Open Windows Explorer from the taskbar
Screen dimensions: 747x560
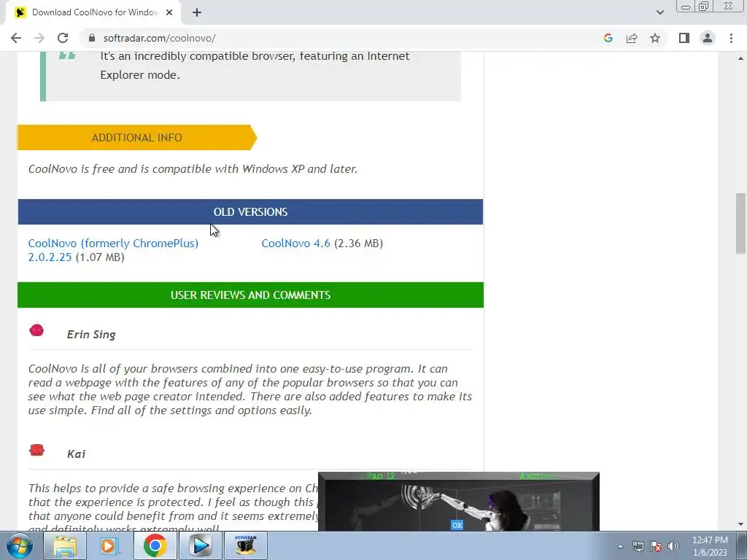tap(65, 545)
